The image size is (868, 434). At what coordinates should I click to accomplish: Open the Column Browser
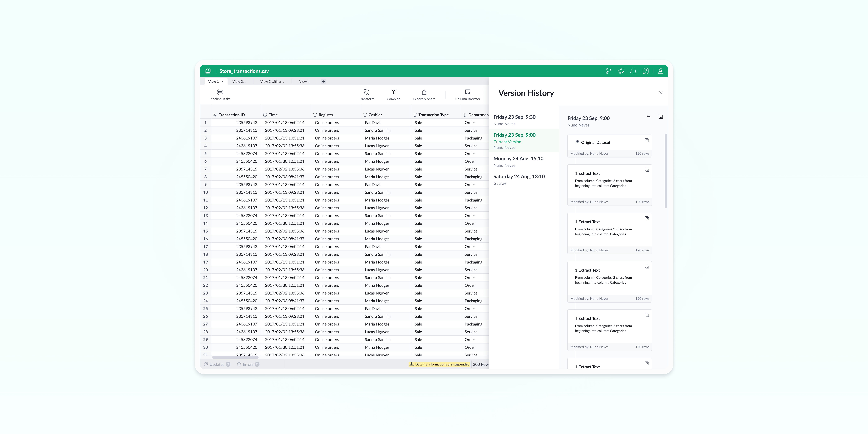coord(468,95)
